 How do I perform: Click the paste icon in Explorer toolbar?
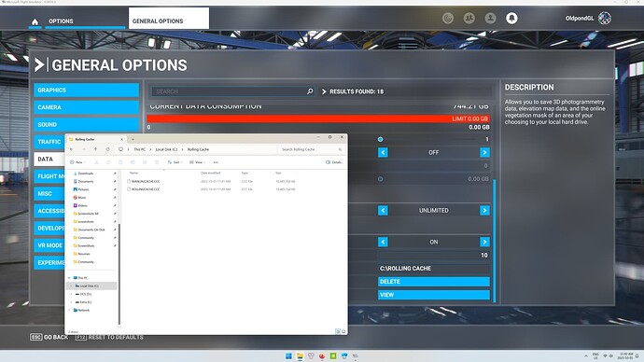click(x=120, y=162)
